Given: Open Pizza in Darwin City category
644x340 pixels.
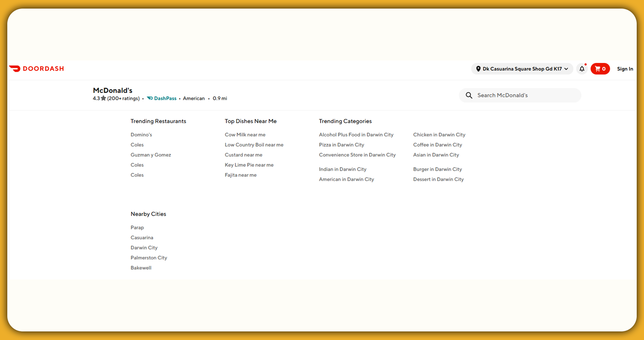Looking at the screenshot, I should click(x=341, y=144).
